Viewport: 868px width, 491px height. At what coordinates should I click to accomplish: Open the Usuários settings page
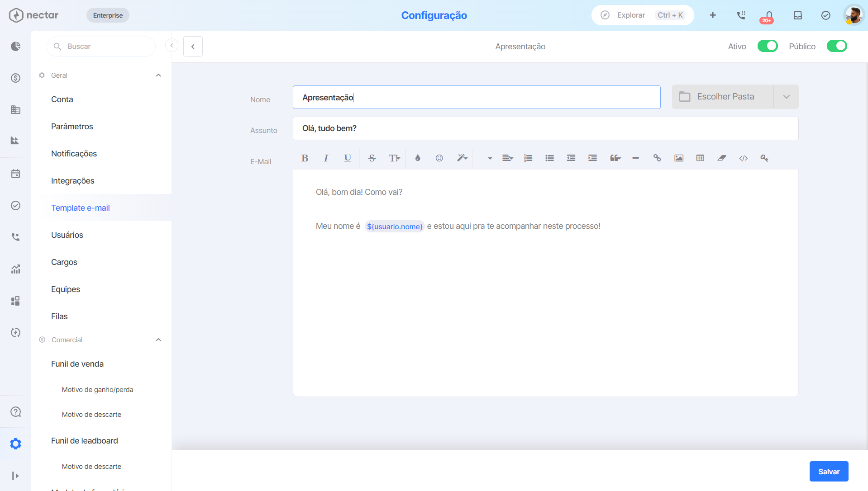(67, 235)
